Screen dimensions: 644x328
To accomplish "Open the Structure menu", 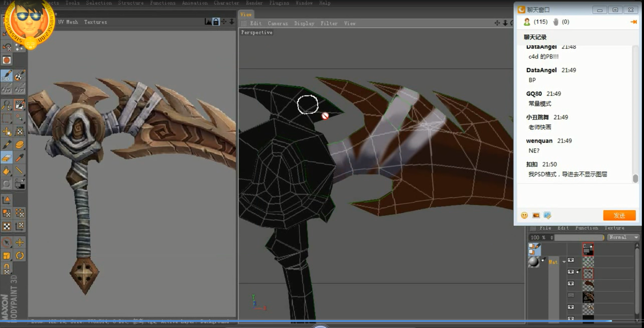I will tap(131, 3).
